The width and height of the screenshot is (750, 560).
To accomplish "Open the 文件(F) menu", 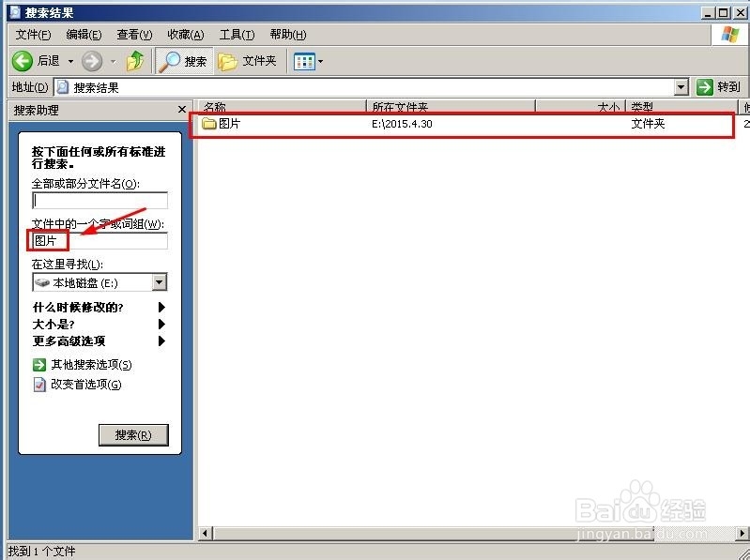I will [x=33, y=35].
